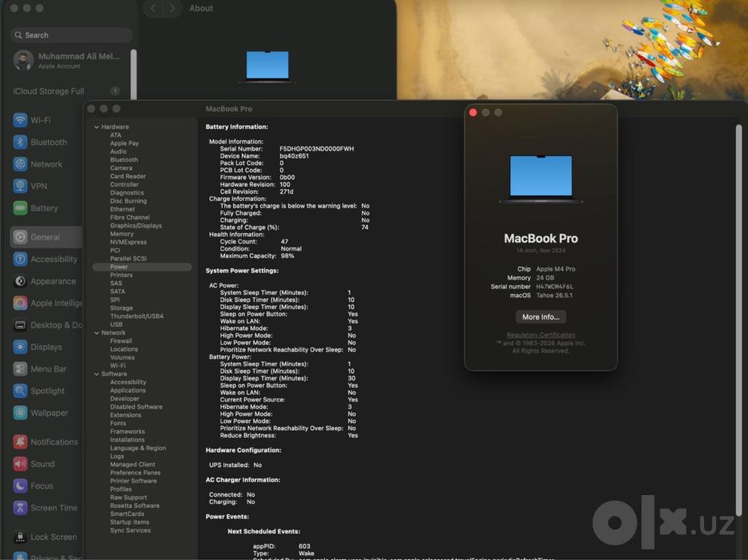Viewport: 748px width, 560px height.
Task: Open Displays icon in System Settings sidebar
Action: [20, 347]
